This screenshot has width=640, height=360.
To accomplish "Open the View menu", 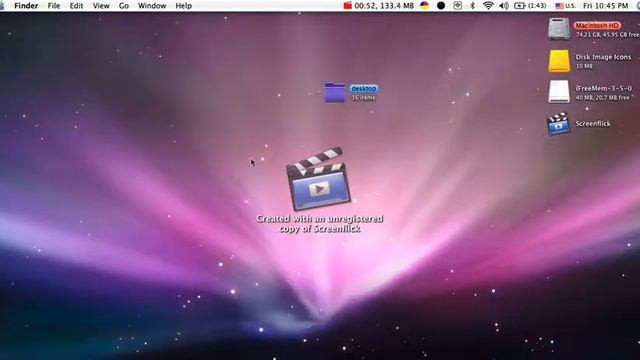I will [x=101, y=6].
